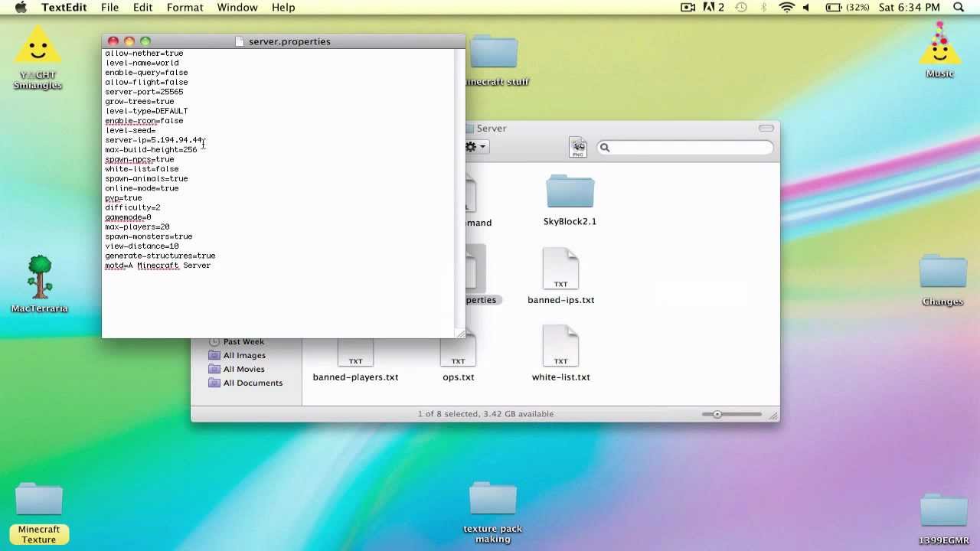Click the date and time display
This screenshot has height=551, width=980.
coord(910,8)
